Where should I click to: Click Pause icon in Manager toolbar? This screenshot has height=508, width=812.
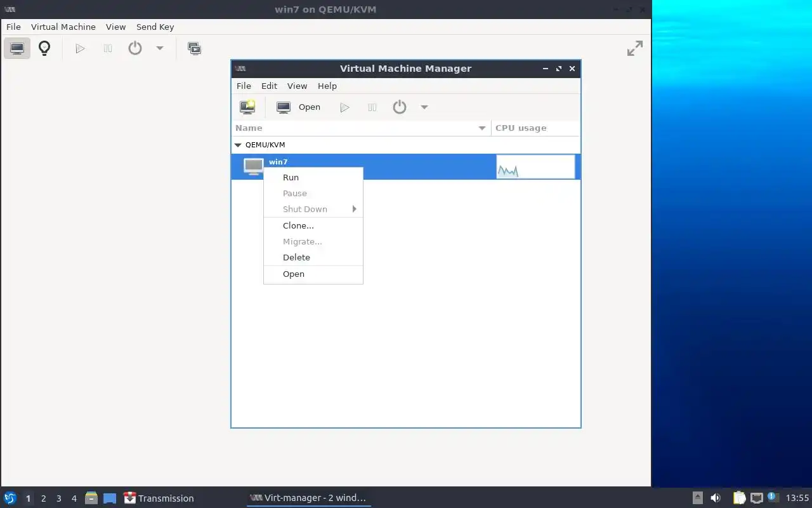coord(372,107)
